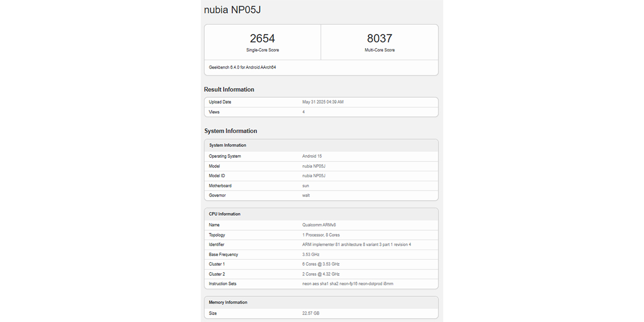Click the Size row label
The image size is (644, 322).
click(x=214, y=313)
